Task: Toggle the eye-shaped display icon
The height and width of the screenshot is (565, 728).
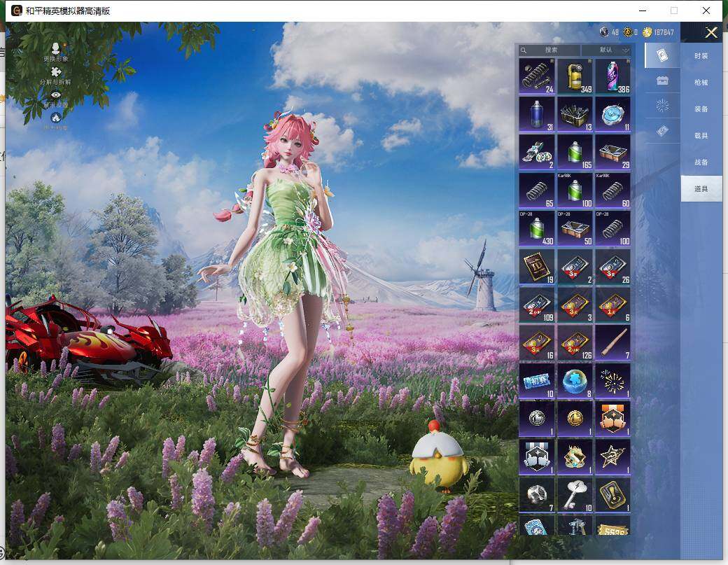Action: (x=56, y=95)
